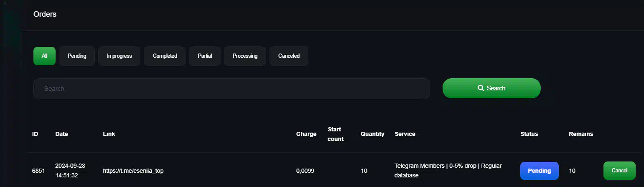
Task: Click into the Search input field
Action: pyautogui.click(x=232, y=89)
